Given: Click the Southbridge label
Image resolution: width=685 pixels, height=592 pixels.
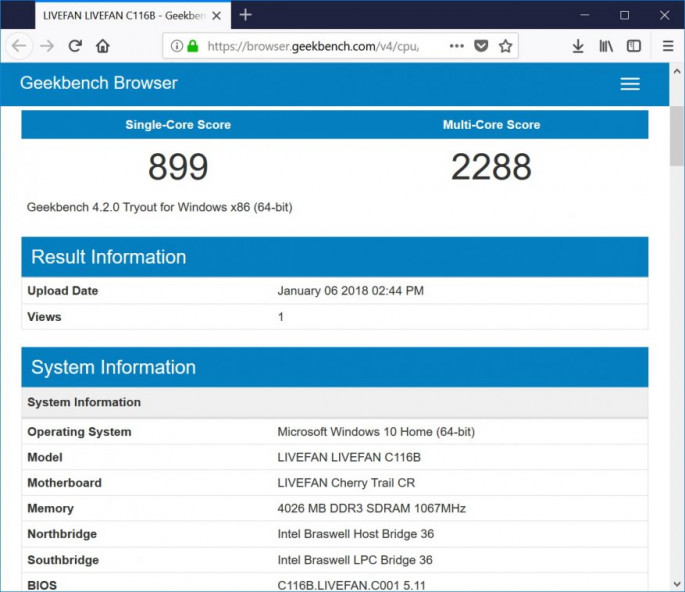Looking at the screenshot, I should [x=63, y=560].
